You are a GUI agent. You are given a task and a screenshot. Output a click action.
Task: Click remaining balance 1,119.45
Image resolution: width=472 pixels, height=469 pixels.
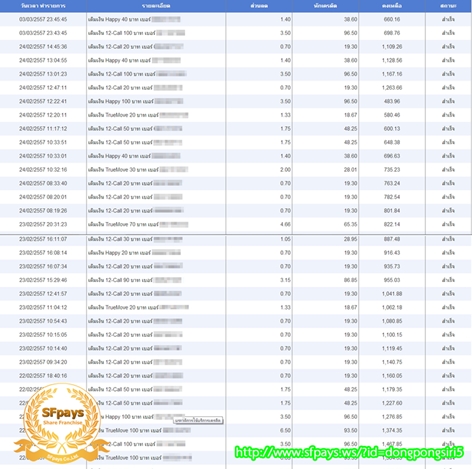(x=392, y=348)
